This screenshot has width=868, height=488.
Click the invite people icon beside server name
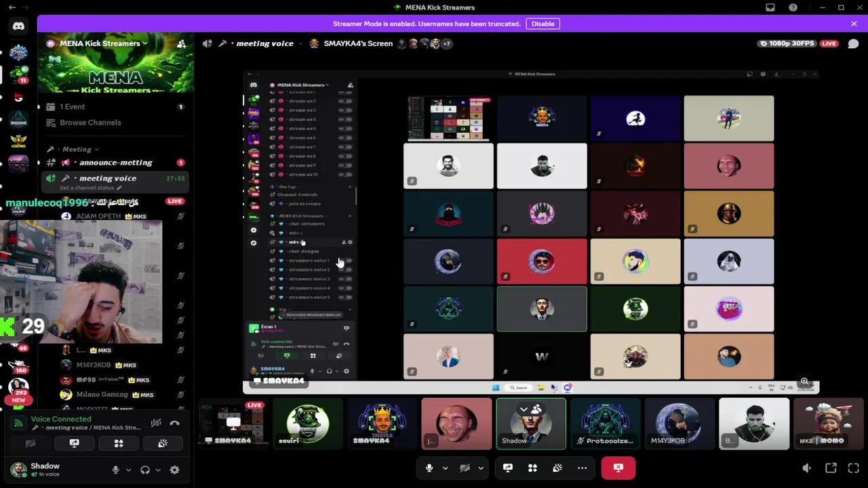(x=181, y=43)
